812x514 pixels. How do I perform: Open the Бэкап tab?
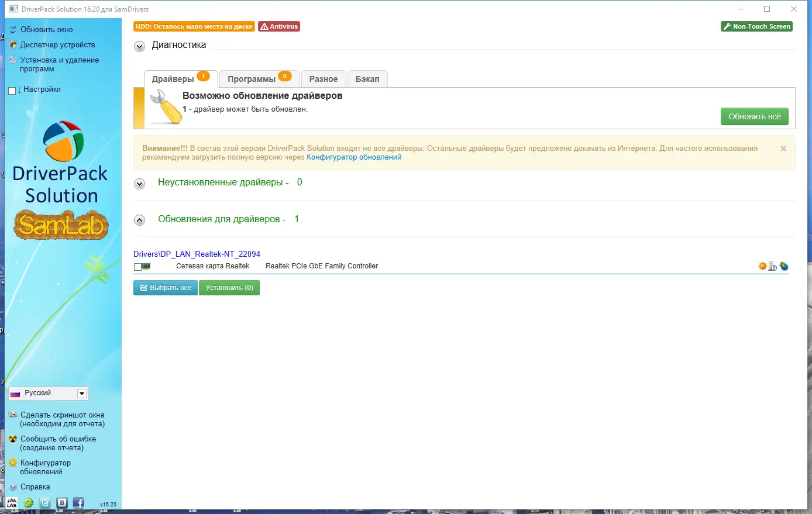367,79
